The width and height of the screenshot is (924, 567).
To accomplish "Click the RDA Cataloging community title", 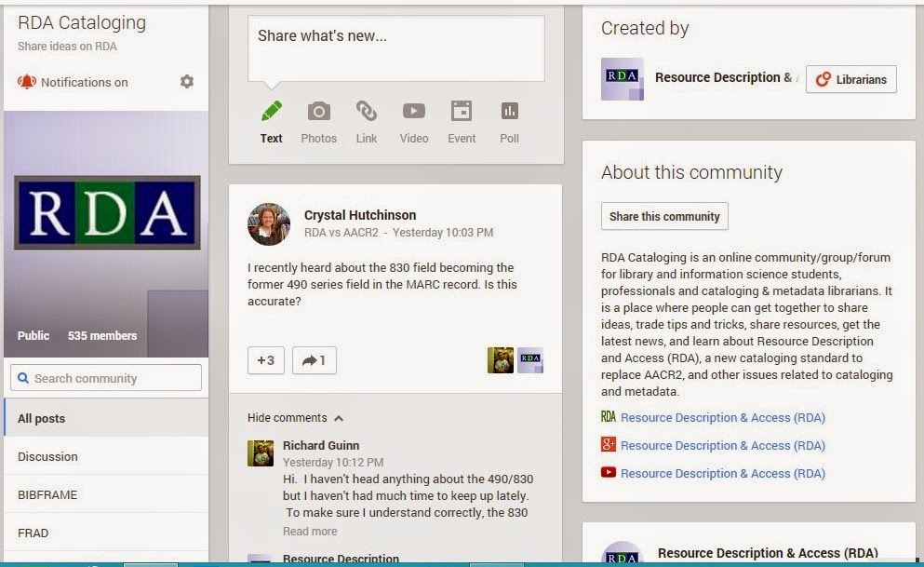I will (82, 22).
